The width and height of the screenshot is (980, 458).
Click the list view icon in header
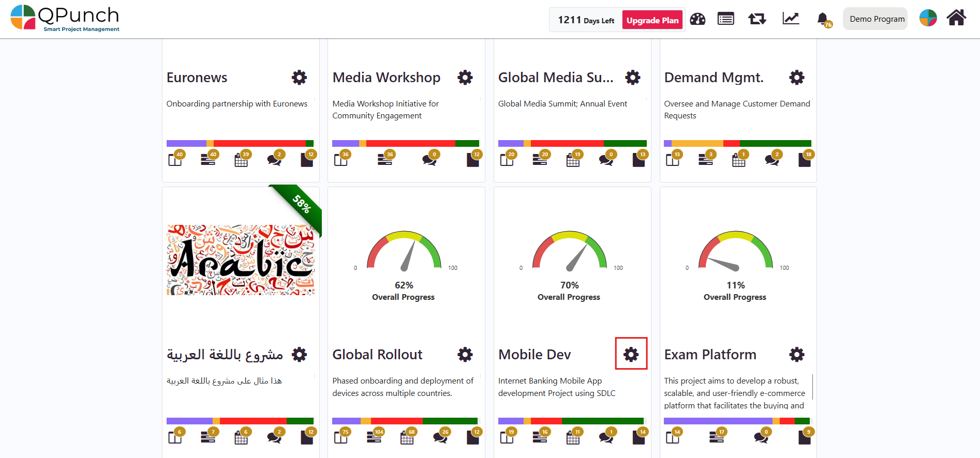(725, 19)
